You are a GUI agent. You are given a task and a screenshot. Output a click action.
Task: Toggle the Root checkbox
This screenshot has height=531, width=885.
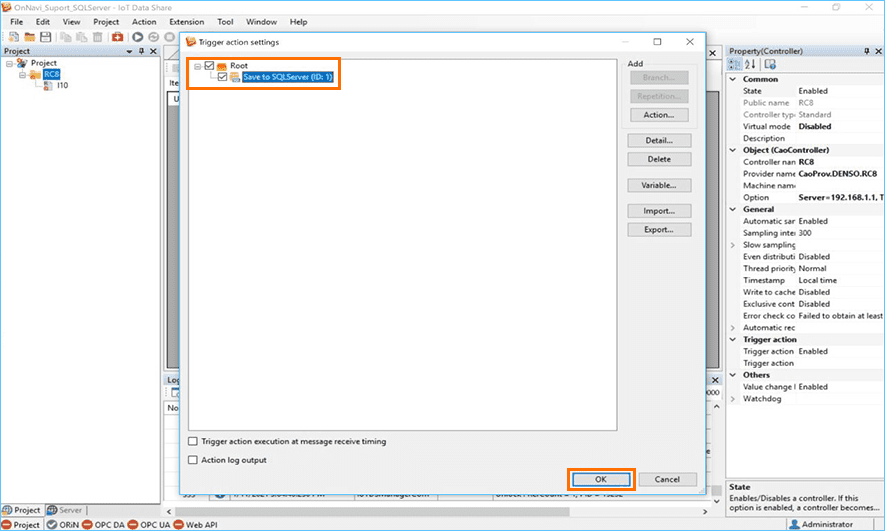(x=209, y=65)
